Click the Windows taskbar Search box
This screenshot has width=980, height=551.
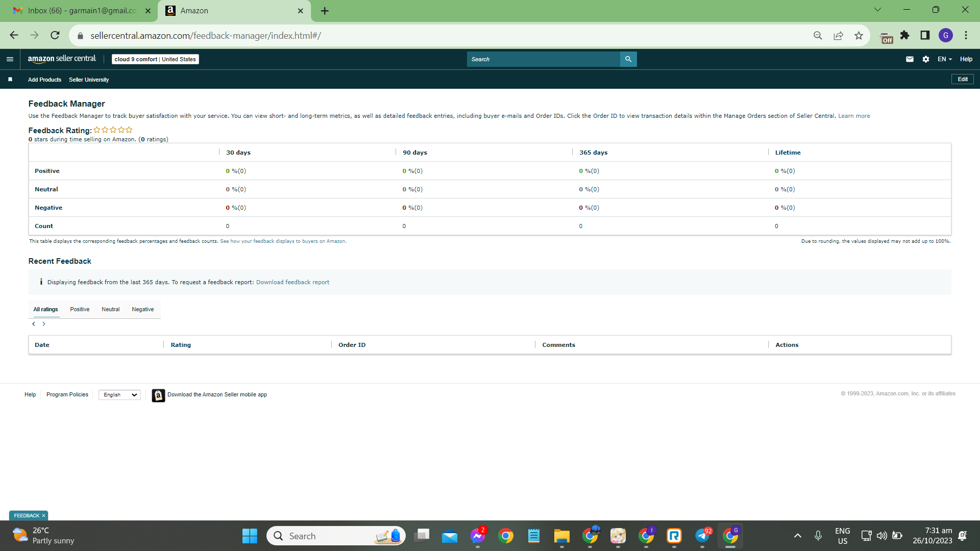[336, 536]
